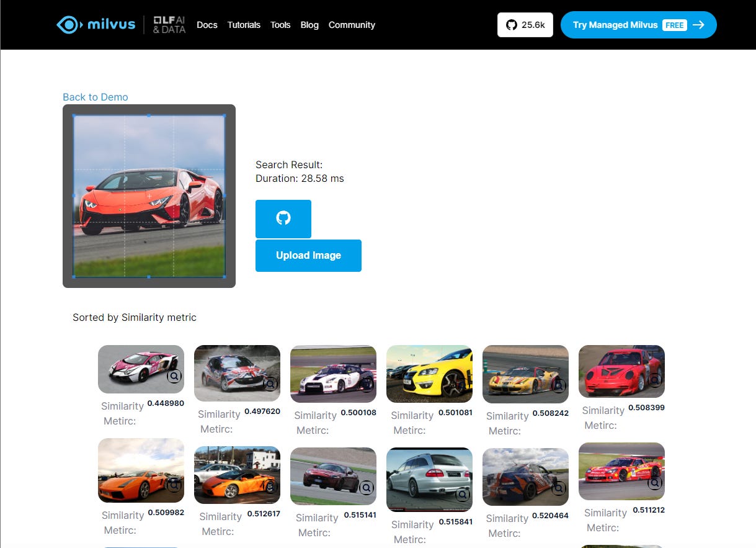Click the Duration: 28.58 ms text

300,179
